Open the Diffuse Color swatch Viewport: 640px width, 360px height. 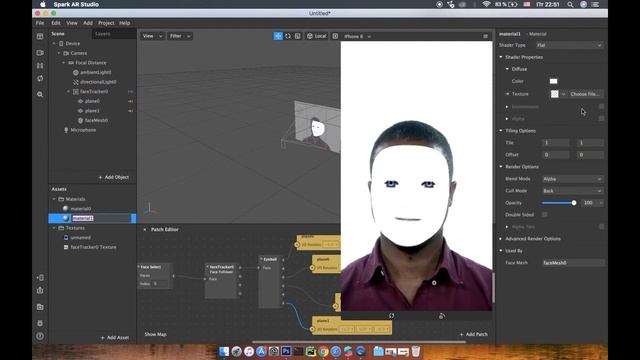pyautogui.click(x=553, y=81)
